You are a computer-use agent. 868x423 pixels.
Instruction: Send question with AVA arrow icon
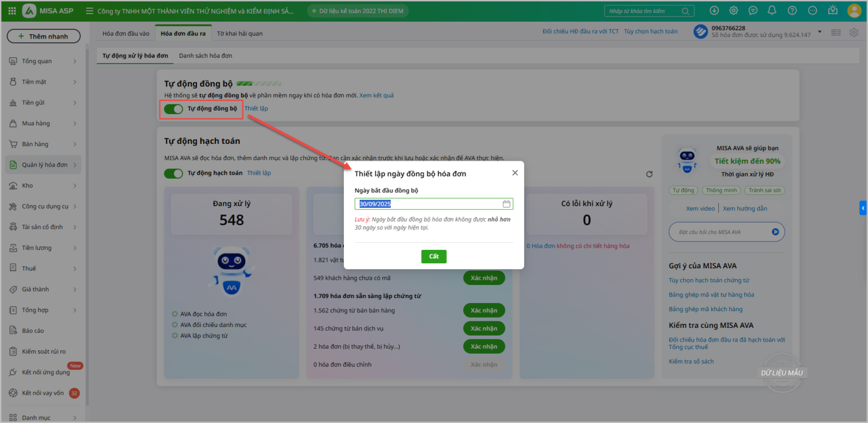pyautogui.click(x=775, y=232)
